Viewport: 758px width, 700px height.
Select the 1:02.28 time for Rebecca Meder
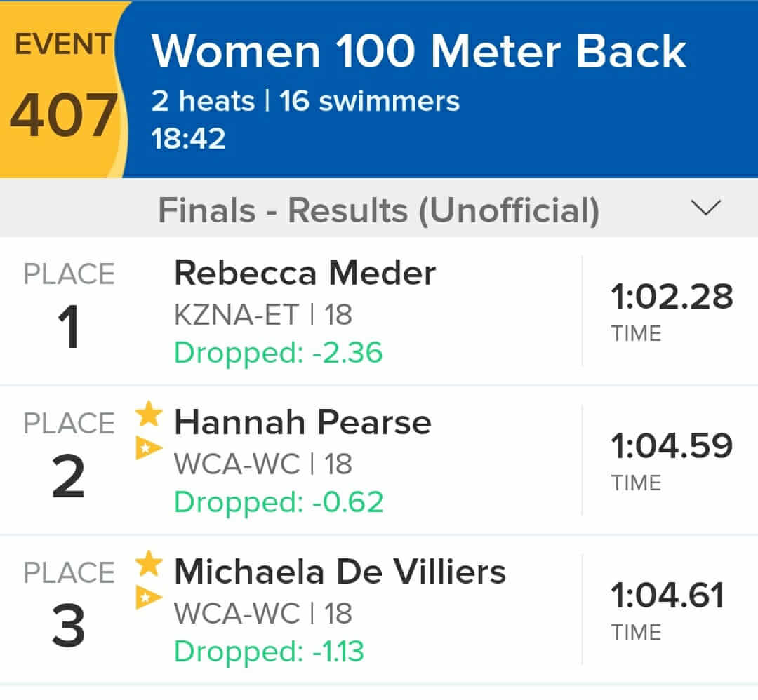click(672, 296)
